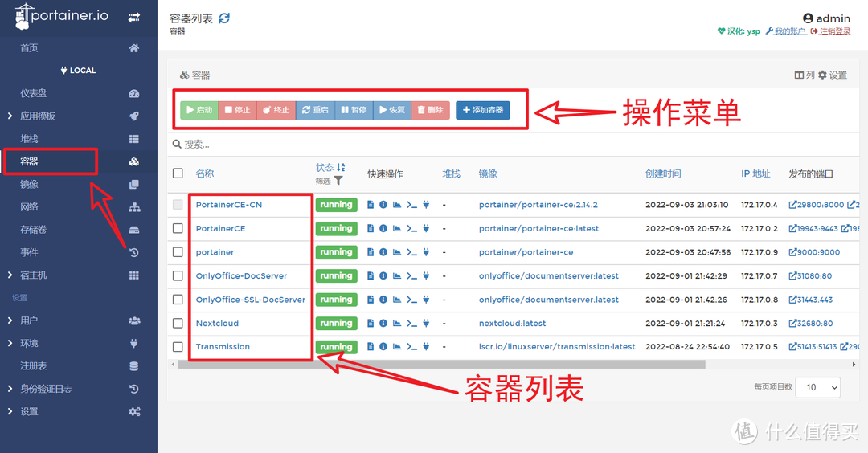Open 仪表盘 in the sidebar
The height and width of the screenshot is (453, 868).
34,93
